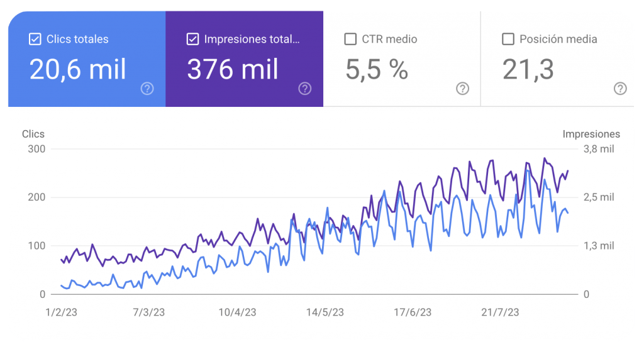Image resolution: width=644 pixels, height=357 pixels.
Task: Click the 1/2/23 date label on chart
Action: [x=61, y=312]
